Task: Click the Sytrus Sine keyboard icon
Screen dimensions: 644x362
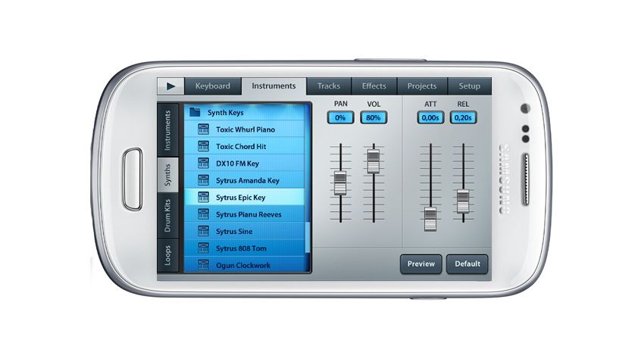Action: (x=203, y=232)
